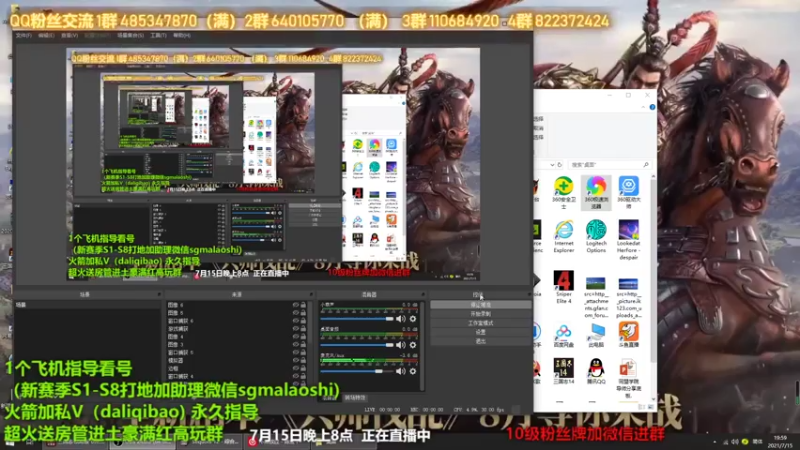This screenshot has width=800, height=450.
Task: Launch the Internet Explorer shortcut
Action: click(563, 237)
